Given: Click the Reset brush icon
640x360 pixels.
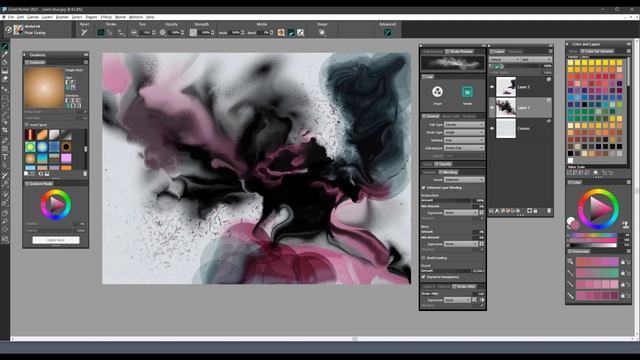Looking at the screenshot, I should coord(84,32).
